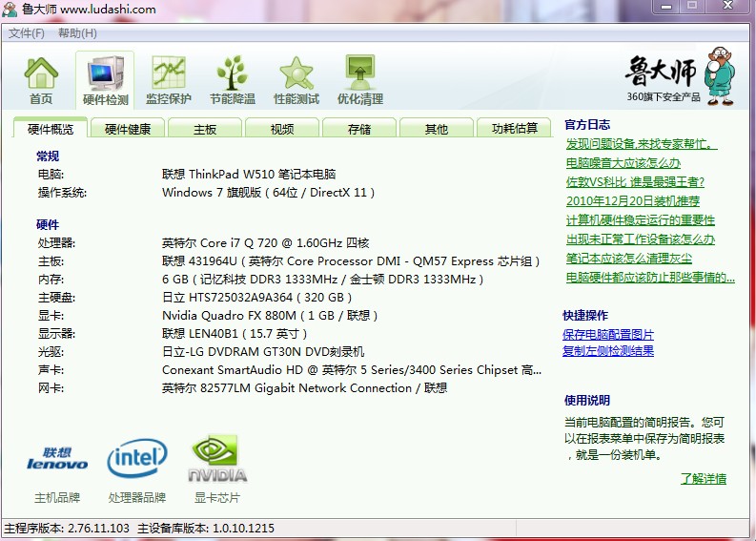Open the 笔记本应该怎么清理灰尘 article link

[x=628, y=259]
